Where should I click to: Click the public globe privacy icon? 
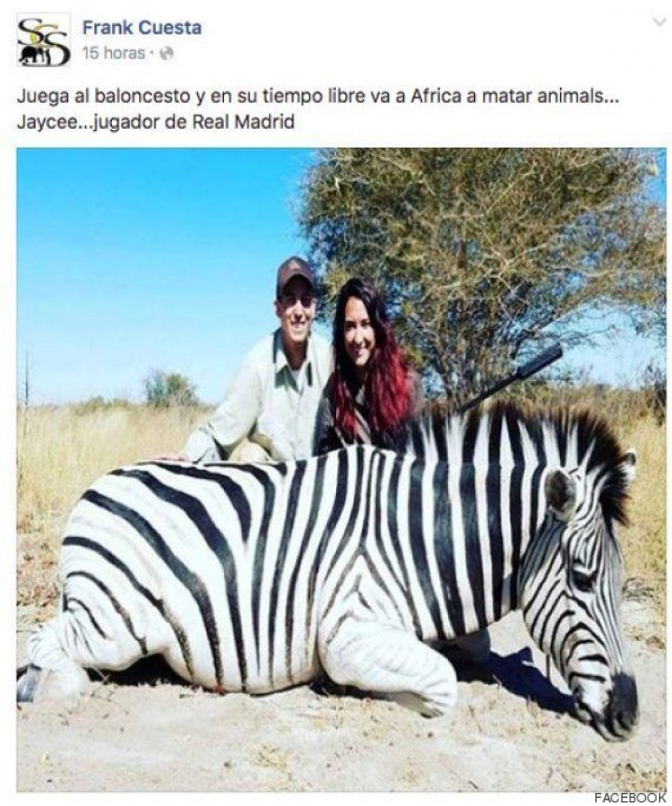(x=166, y=53)
